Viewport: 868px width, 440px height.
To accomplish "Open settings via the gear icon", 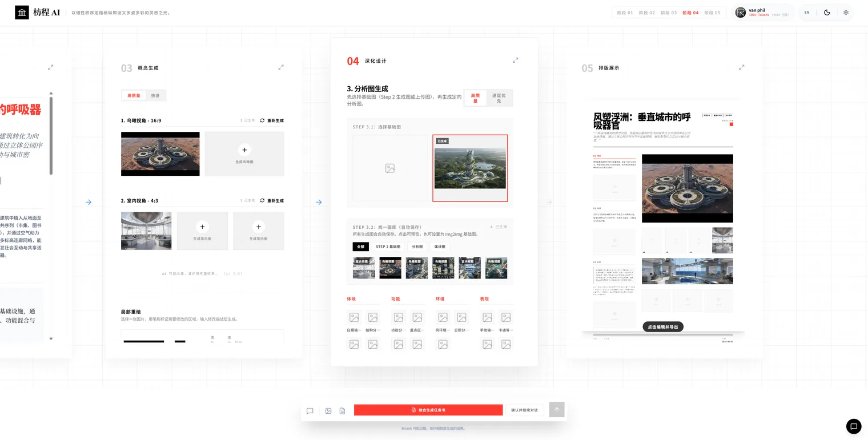I will [846, 13].
